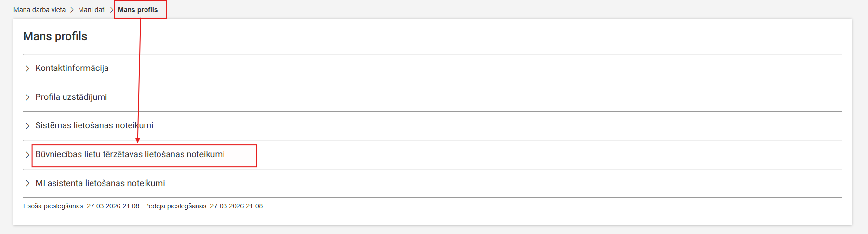Open Mani dati breadcrumb link

[92, 10]
